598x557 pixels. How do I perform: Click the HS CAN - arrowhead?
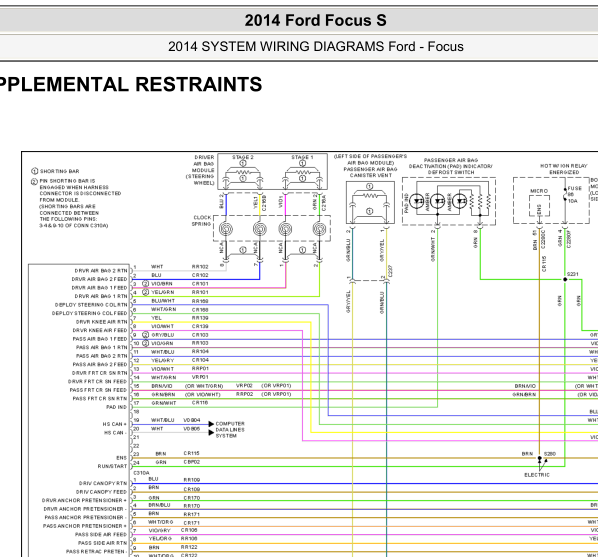211,433
